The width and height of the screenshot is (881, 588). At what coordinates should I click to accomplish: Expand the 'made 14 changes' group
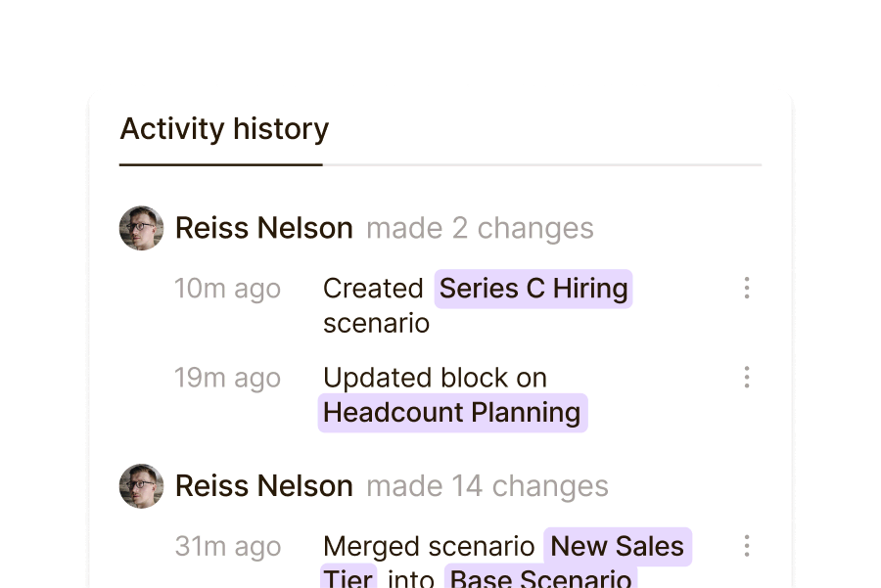click(x=487, y=486)
